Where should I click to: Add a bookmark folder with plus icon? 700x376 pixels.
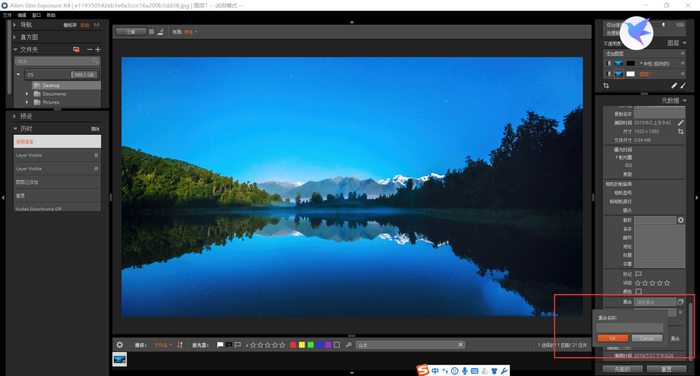(98, 49)
